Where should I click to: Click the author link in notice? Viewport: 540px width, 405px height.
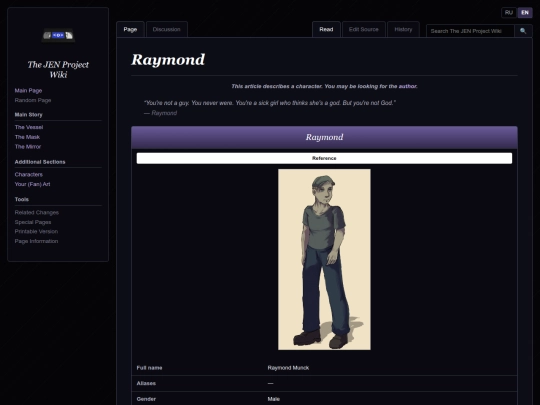[x=407, y=86]
